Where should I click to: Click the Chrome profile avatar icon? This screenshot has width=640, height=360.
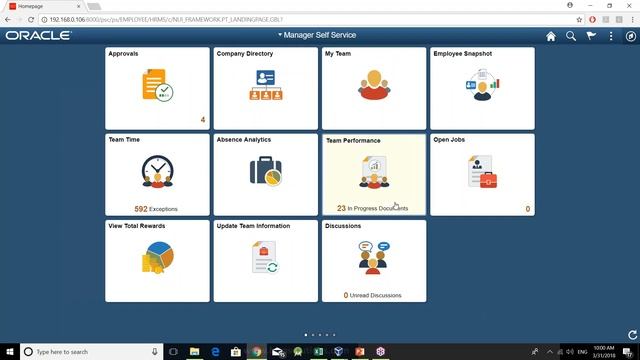coord(570,5)
